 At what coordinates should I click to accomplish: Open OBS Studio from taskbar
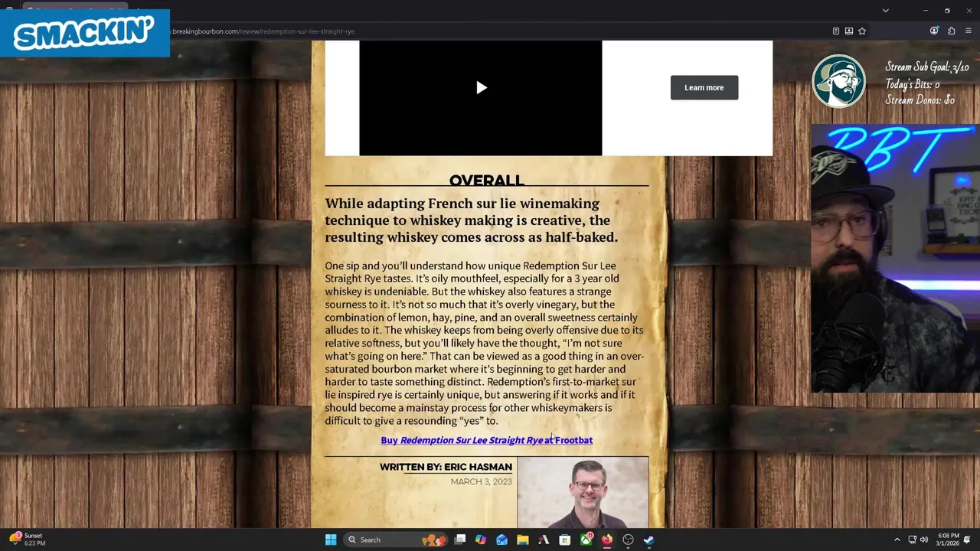628,540
